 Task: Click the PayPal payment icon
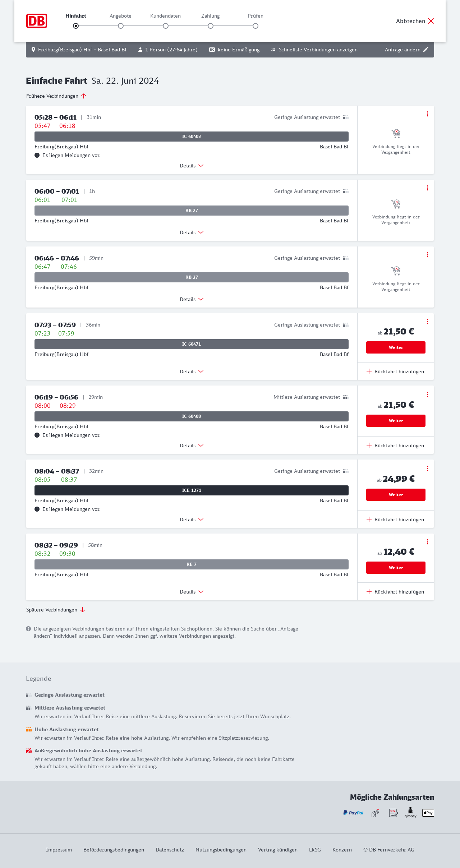[x=353, y=813]
